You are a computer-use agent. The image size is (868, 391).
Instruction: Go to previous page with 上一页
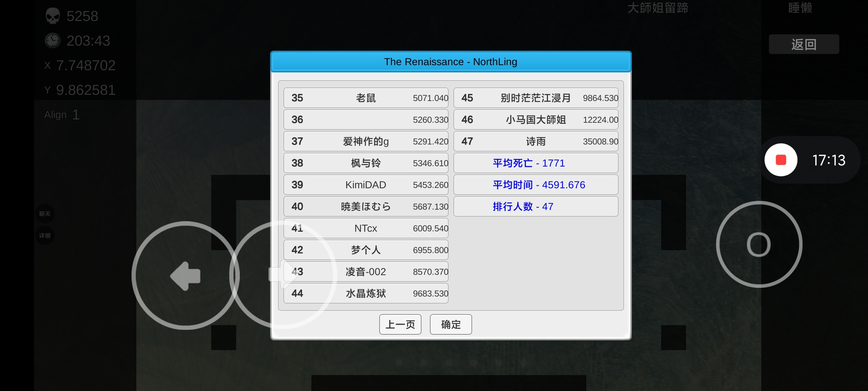click(400, 324)
